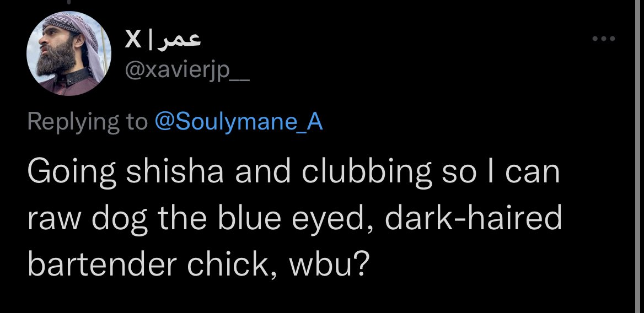The width and height of the screenshot is (644, 313).
Task: Click the word 'clubbing' in the tweet
Action: pos(366,171)
